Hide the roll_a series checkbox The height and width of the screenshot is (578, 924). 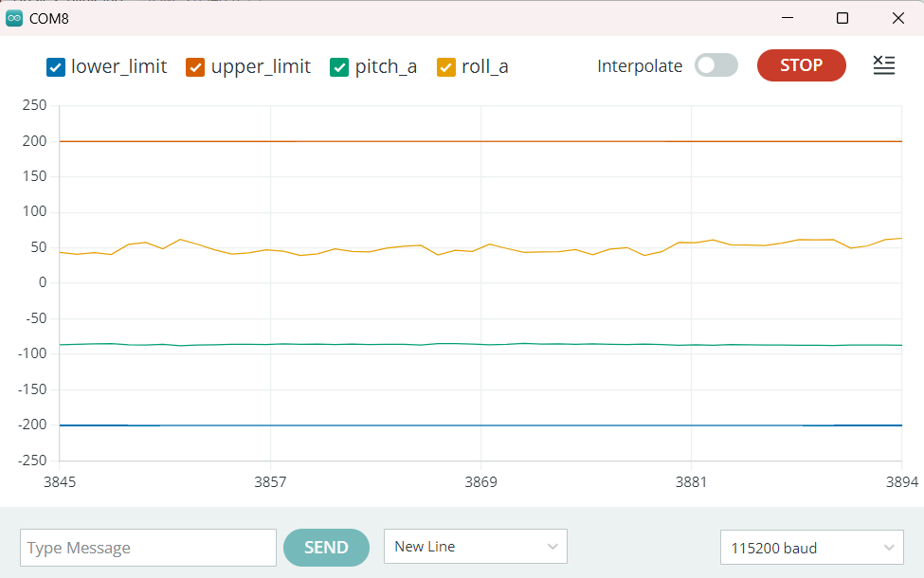pyautogui.click(x=446, y=67)
